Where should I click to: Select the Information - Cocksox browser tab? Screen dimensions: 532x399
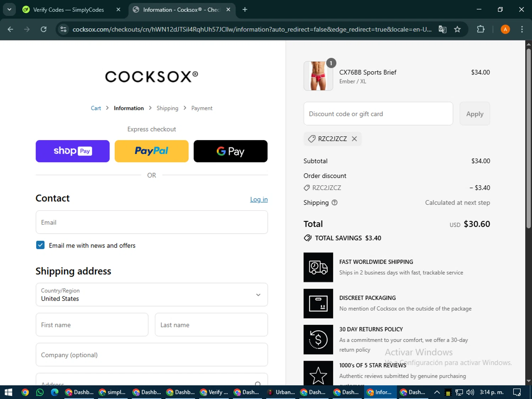(x=182, y=10)
